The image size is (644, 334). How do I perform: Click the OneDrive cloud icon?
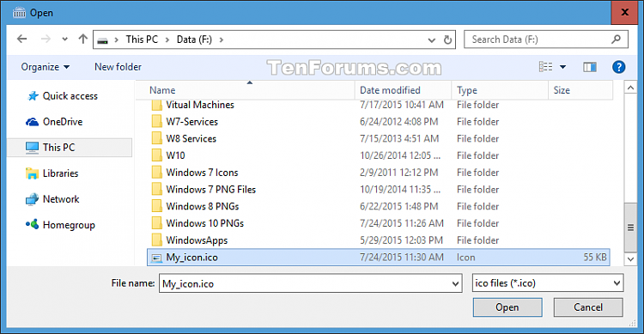click(32, 122)
